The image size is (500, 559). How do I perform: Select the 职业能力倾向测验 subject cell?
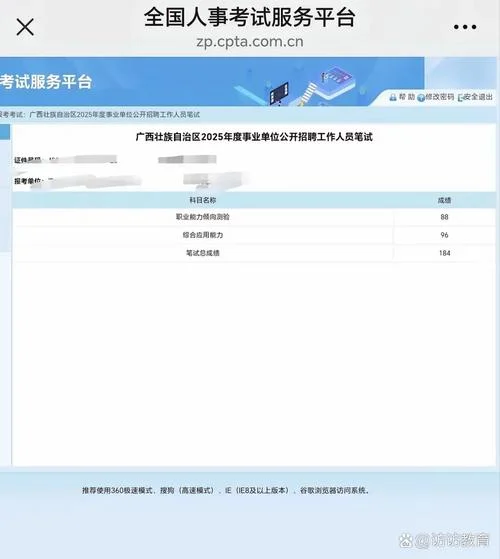point(202,217)
